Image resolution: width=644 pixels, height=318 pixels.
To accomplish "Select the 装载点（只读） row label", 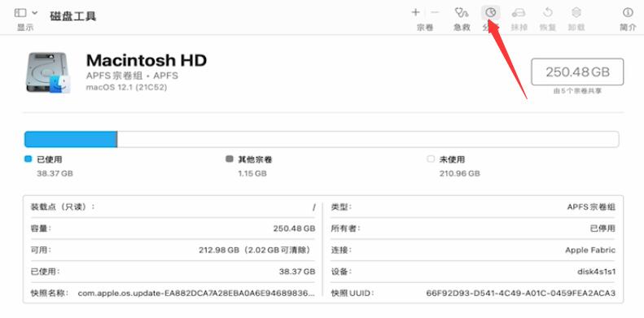I will 63,207.
